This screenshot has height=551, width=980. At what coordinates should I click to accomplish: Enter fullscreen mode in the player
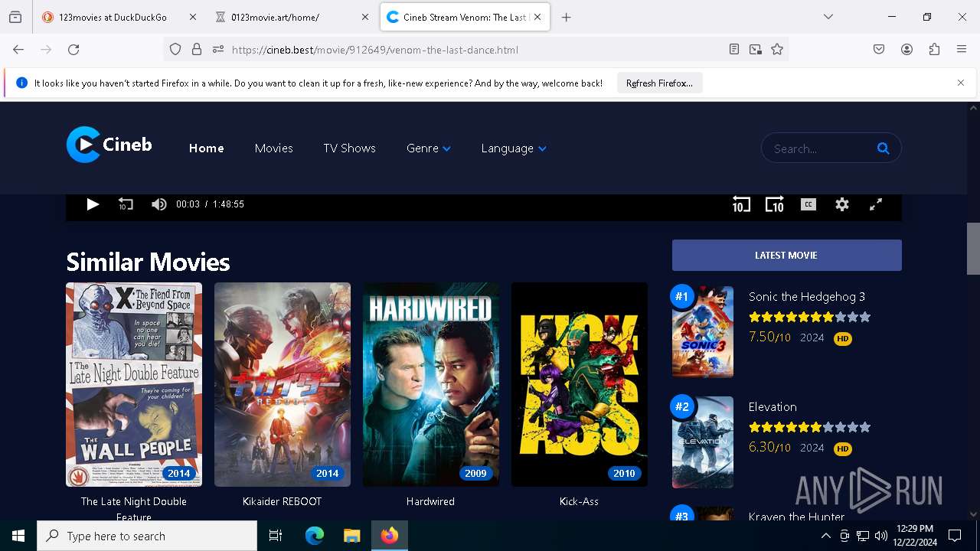[876, 204]
